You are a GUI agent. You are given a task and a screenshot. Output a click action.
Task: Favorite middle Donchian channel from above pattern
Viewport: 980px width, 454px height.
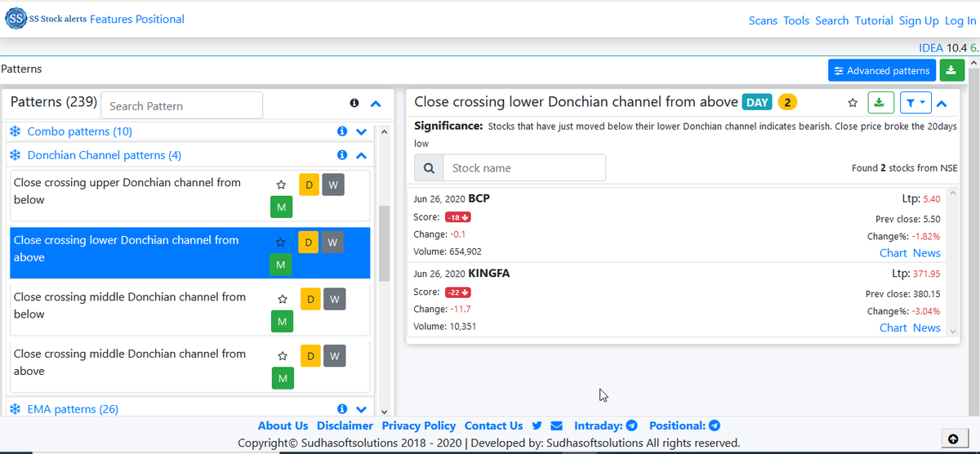tap(282, 357)
